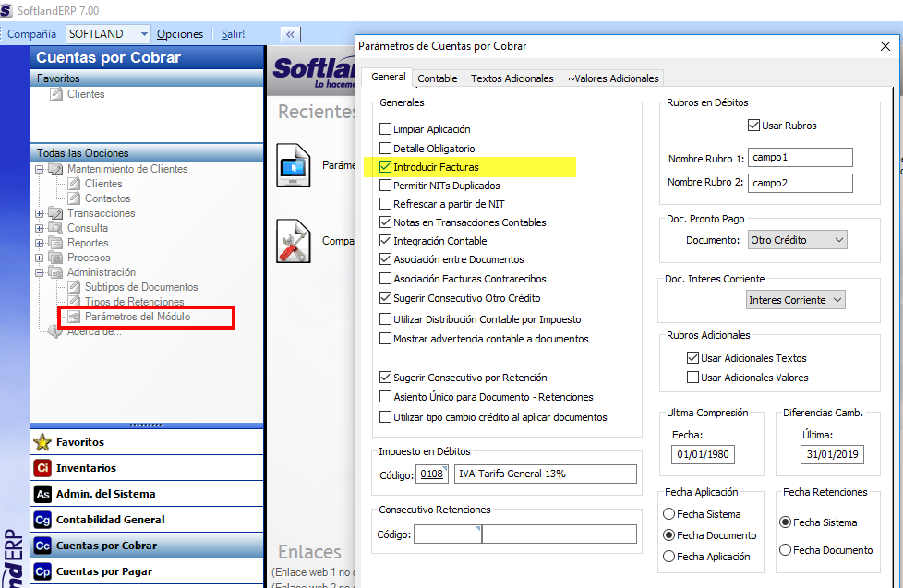903x588 pixels.
Task: Open the Opciones menu
Action: (180, 34)
